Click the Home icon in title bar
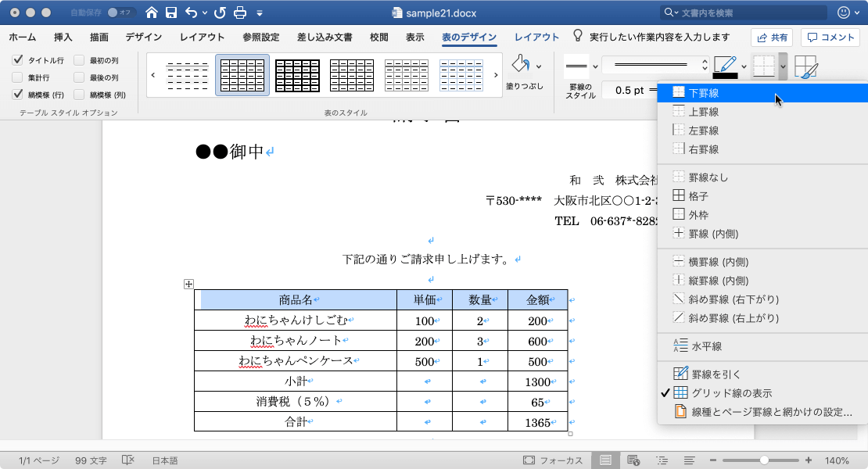868x469 pixels. coord(151,13)
